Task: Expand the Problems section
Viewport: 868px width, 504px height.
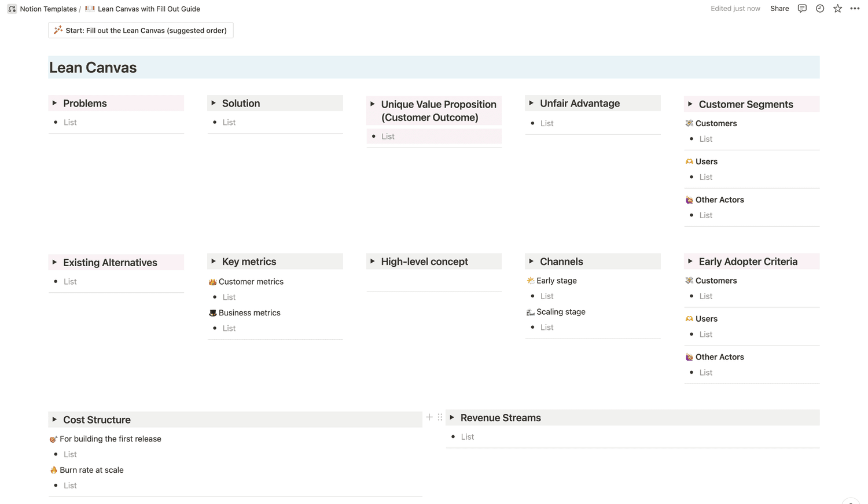Action: pyautogui.click(x=56, y=103)
